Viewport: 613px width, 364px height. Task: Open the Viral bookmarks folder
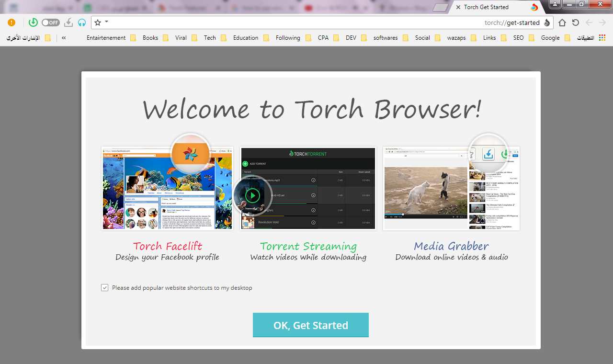tap(186, 38)
